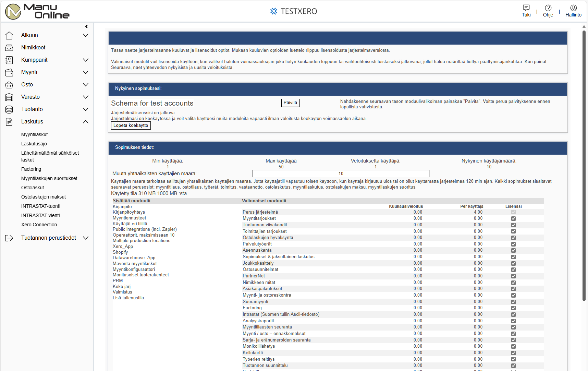
Task: Toggle Tuotannon viivakoodit license checkbox
Action: click(x=513, y=225)
